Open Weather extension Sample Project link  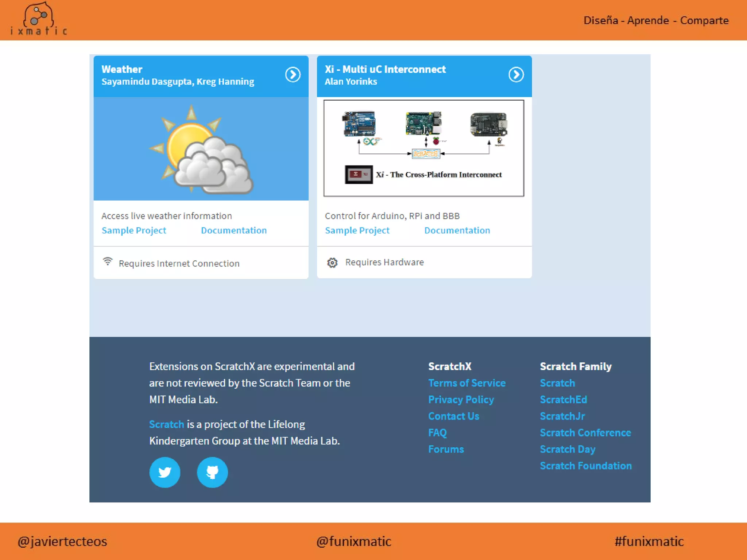point(134,230)
